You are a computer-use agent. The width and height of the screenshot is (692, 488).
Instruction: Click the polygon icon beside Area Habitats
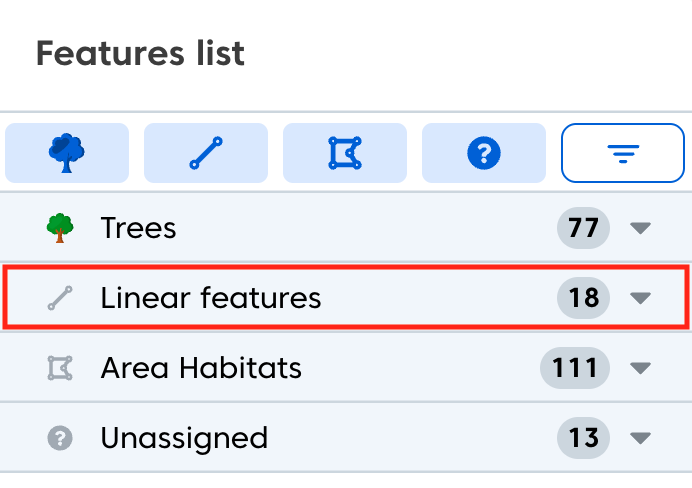tap(61, 368)
